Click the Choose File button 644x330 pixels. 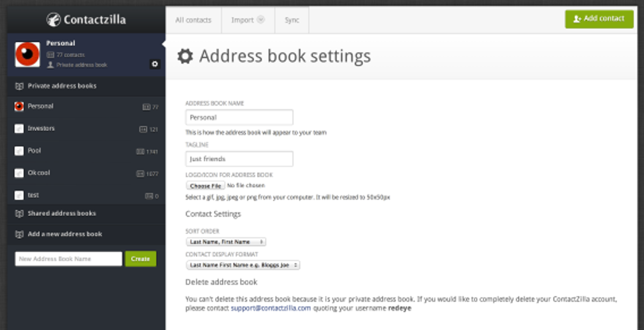pyautogui.click(x=205, y=186)
